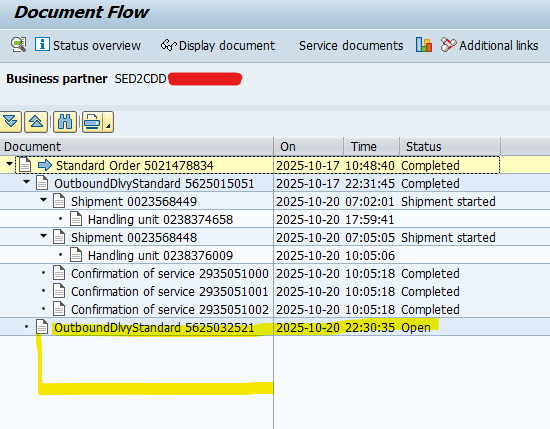This screenshot has height=429, width=550.
Task: Click date 2025-10-17 in the Standard Order row
Action: coord(308,165)
